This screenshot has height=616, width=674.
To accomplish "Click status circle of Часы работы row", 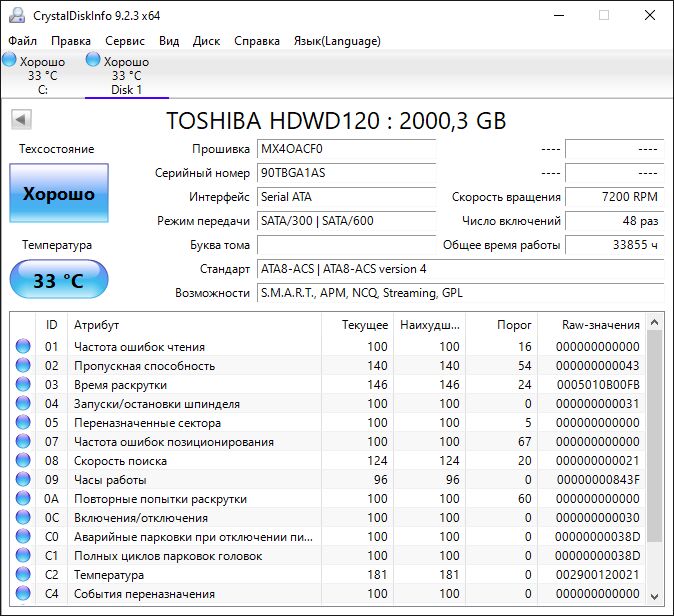I will tap(23, 480).
